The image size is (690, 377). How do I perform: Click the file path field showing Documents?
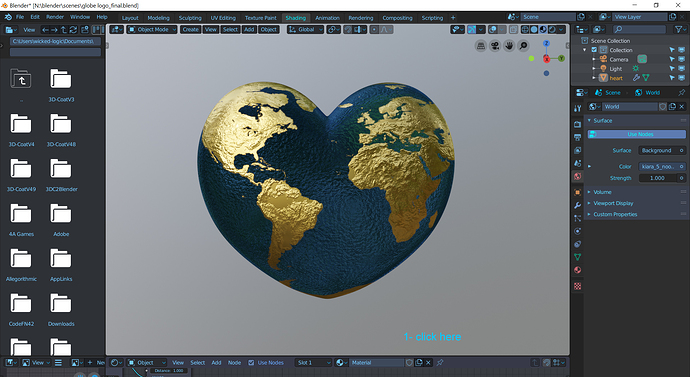click(55, 41)
